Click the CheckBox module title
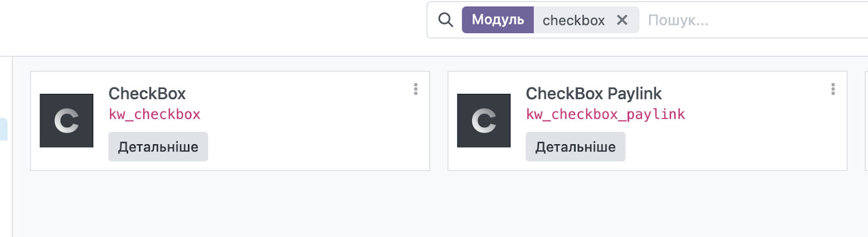 (x=147, y=94)
